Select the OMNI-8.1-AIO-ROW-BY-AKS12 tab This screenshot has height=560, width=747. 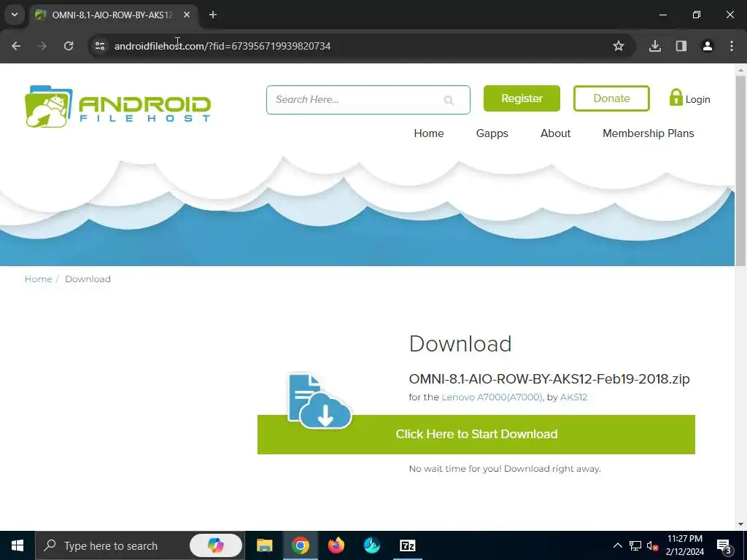(x=112, y=15)
